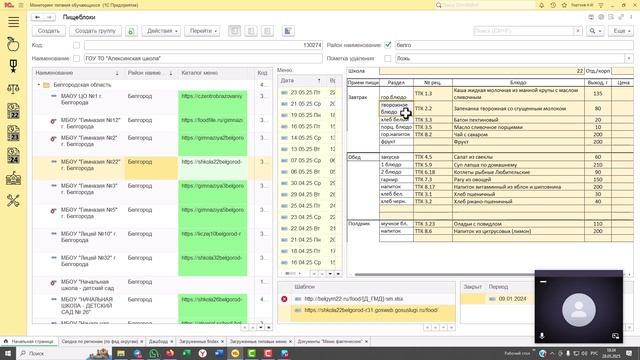This screenshot has height=360, width=640.
Task: Collapse the Белгородская область tree group
Action: (39, 85)
